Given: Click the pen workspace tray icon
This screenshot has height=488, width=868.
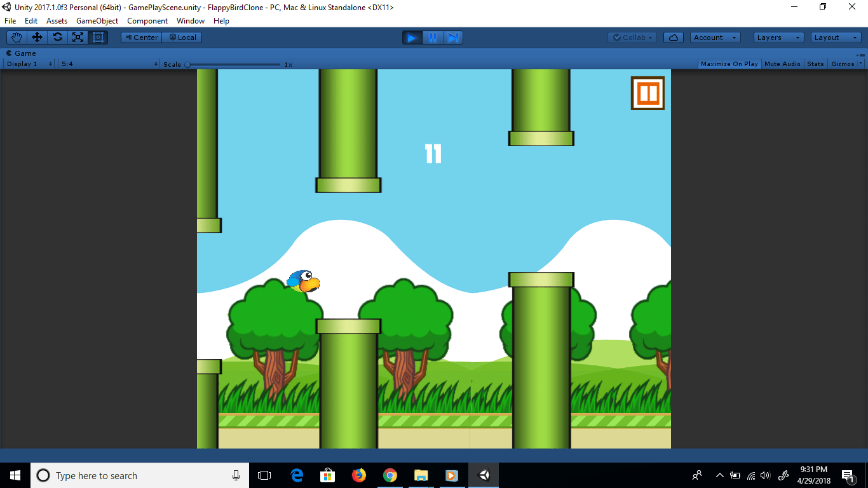Looking at the screenshot, I should click(783, 475).
